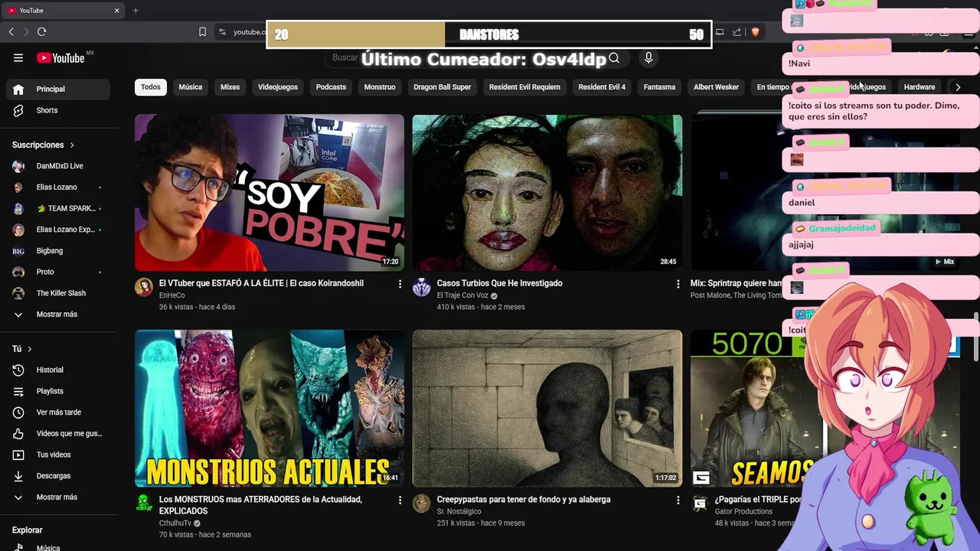
Task: Open Música under Explorar section
Action: (x=58, y=547)
